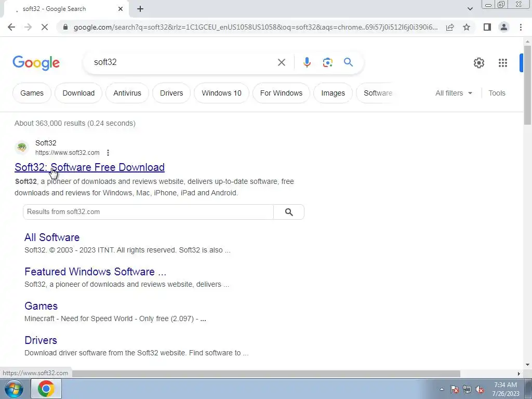Open network tray icon

coord(467,389)
